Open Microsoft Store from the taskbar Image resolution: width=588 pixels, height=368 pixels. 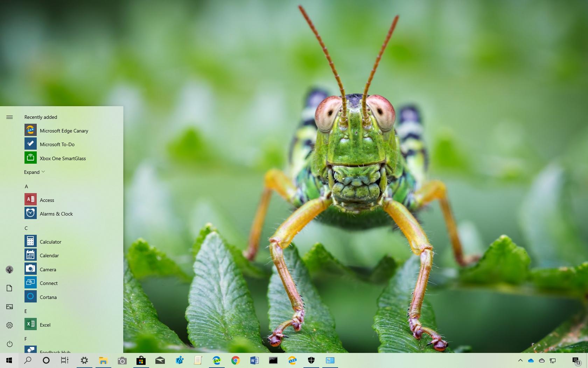[141, 360]
